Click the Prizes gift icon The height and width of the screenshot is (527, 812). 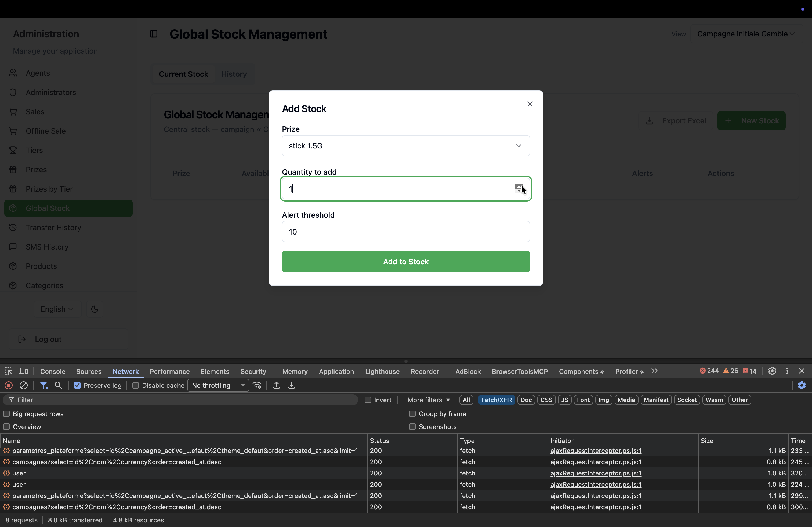[13, 169]
